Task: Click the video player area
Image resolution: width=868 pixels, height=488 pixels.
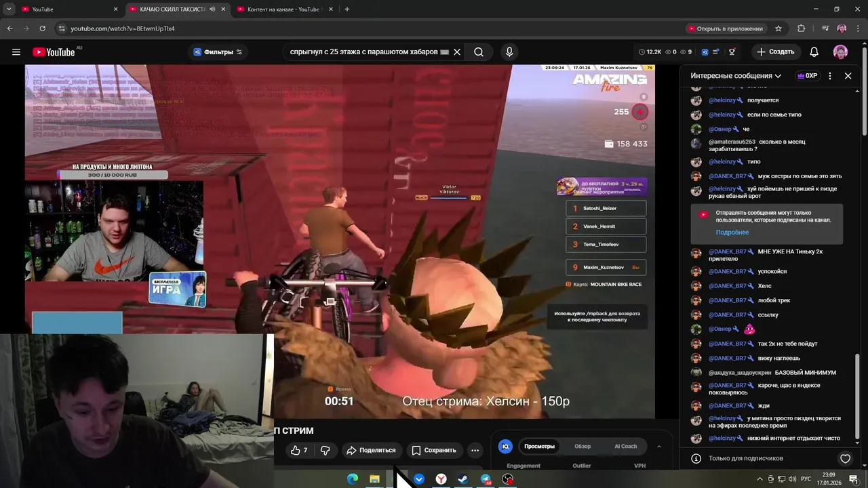Action: (x=340, y=241)
